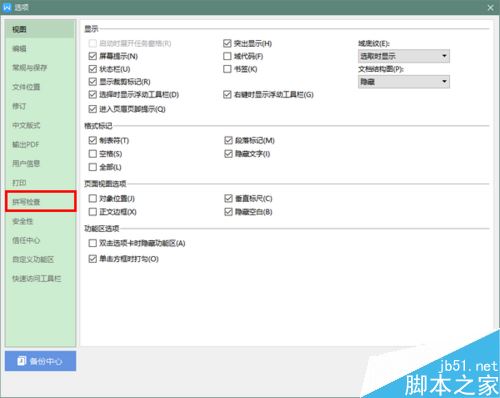Screen dimensions: 500x398
Task: Toggle the 垂直标尺(C) checkbox
Action: coord(228,198)
